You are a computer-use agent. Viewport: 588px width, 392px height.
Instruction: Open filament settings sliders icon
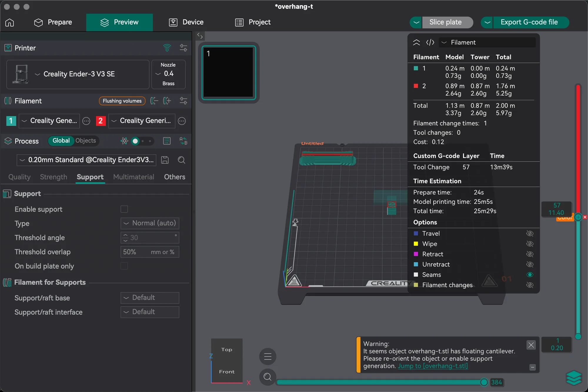[183, 101]
